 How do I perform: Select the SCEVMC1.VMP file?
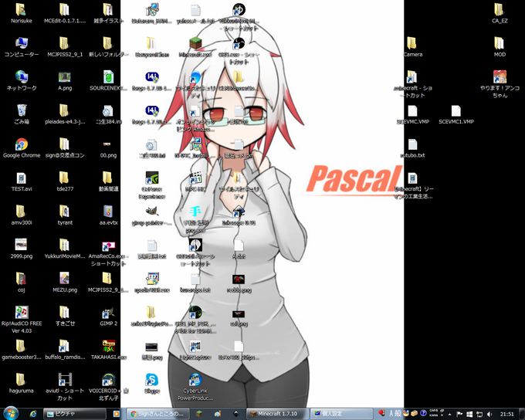456,114
